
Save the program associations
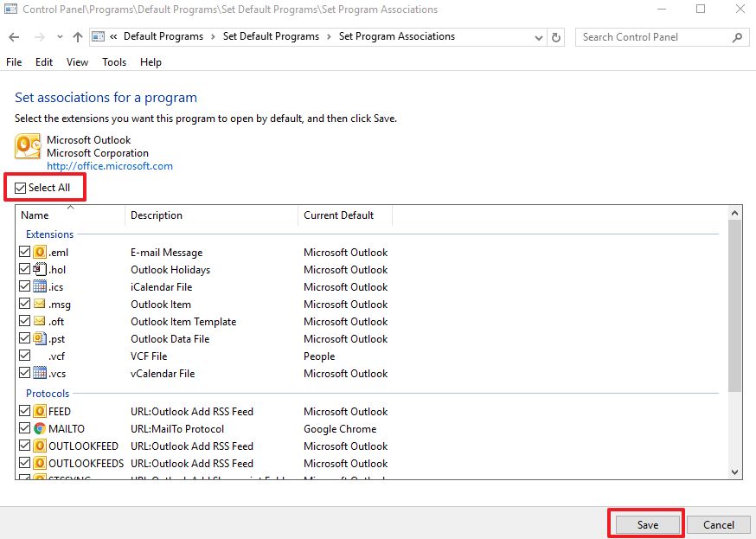pos(648,524)
